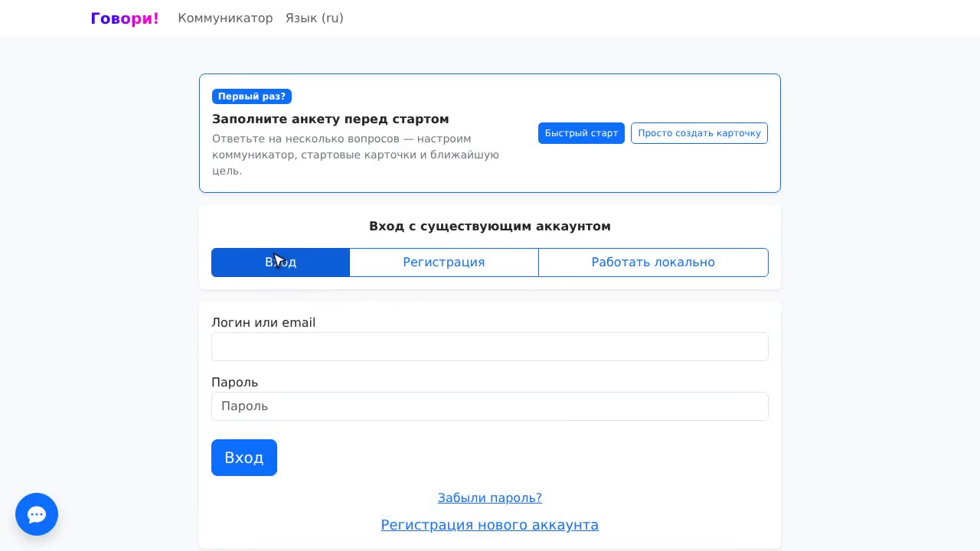Image resolution: width=980 pixels, height=551 pixels.
Task: Select the Вход tab
Action: click(x=280, y=262)
